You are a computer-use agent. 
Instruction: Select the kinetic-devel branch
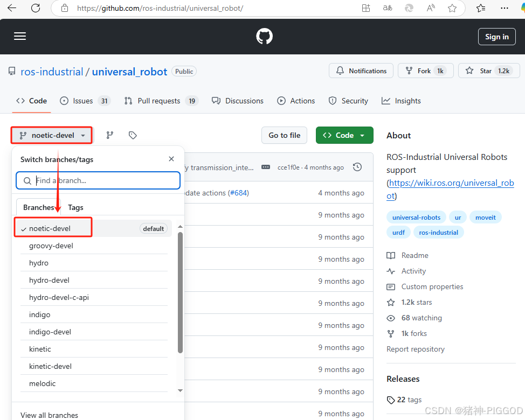pyautogui.click(x=94, y=366)
